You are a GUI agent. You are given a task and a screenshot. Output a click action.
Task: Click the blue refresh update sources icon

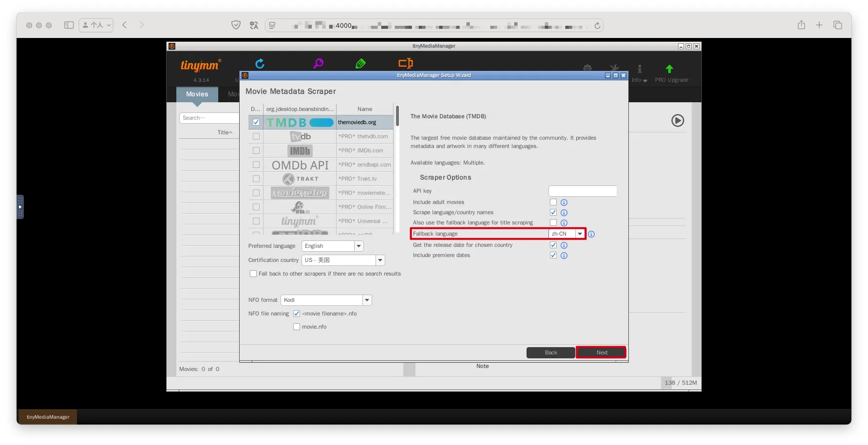pos(260,64)
